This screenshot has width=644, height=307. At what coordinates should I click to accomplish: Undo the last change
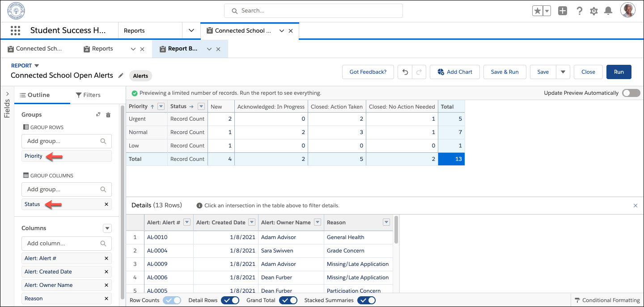coord(405,72)
